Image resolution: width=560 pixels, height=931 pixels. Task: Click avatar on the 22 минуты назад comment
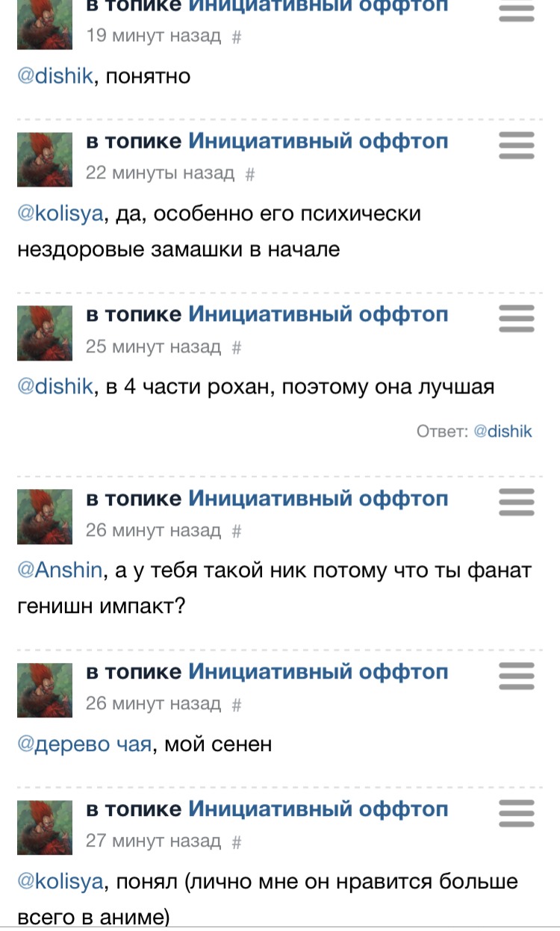click(x=45, y=159)
